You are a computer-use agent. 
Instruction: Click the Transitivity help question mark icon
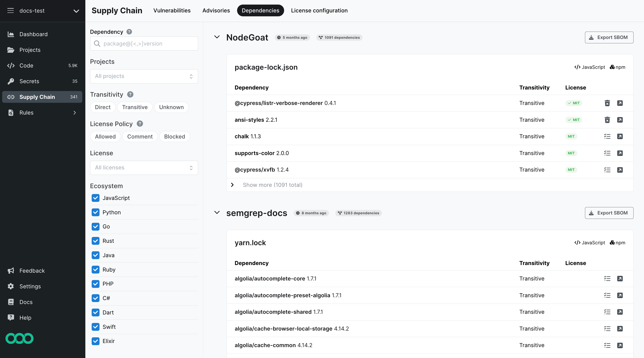click(130, 95)
